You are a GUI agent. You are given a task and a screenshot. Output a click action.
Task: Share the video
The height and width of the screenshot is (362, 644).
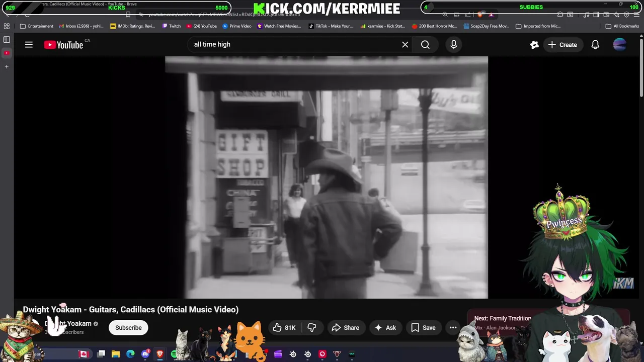point(346,327)
